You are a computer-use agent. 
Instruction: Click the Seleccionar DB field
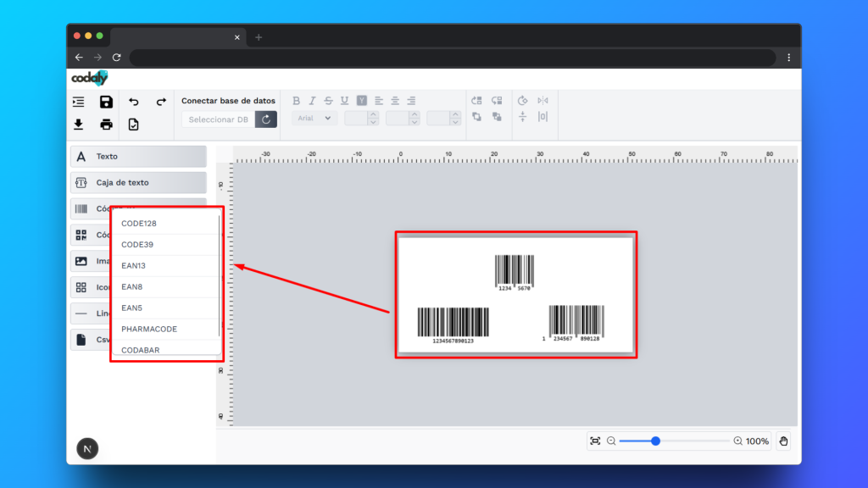[x=219, y=119]
